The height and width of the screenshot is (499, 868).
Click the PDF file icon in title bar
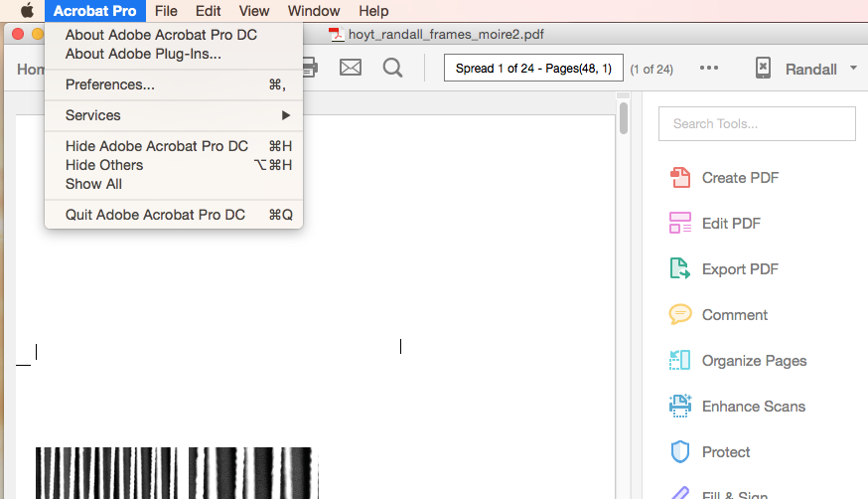tap(336, 35)
